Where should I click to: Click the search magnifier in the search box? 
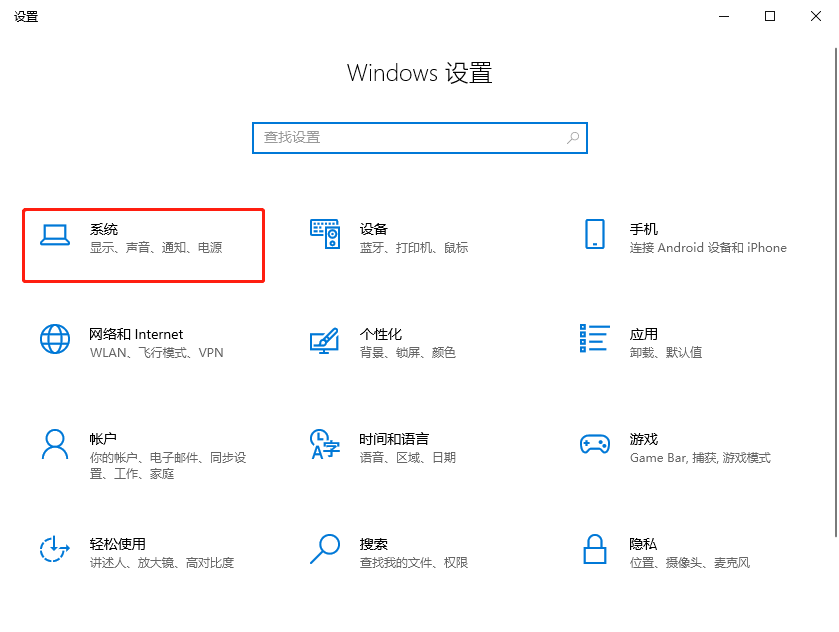571,137
